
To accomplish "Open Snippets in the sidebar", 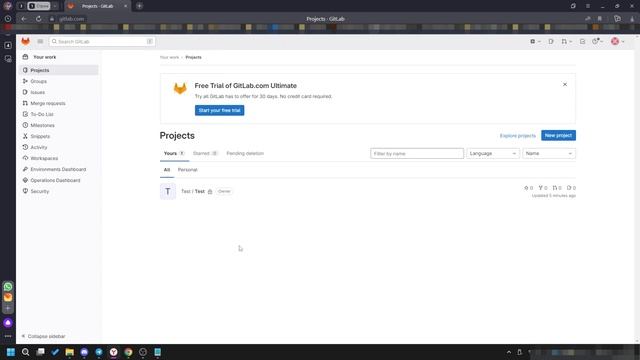I will coord(59,136).
